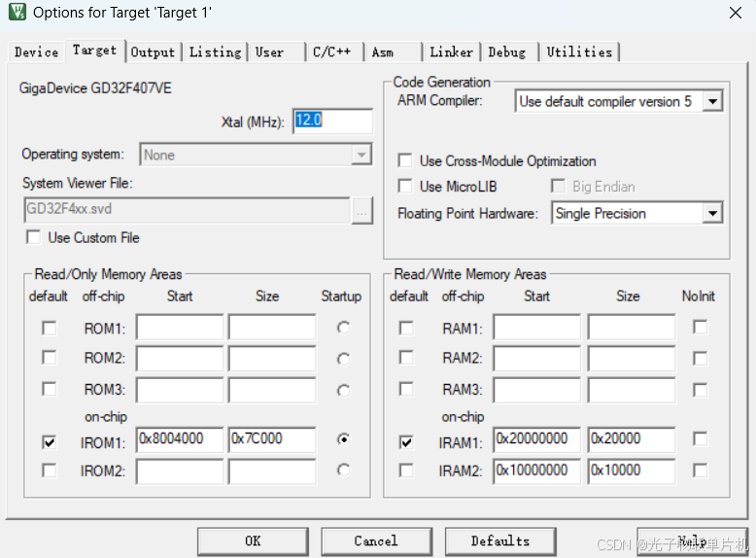756x558 pixels.
Task: Toggle the Use MicroLIB checkbox
Action: click(x=405, y=186)
